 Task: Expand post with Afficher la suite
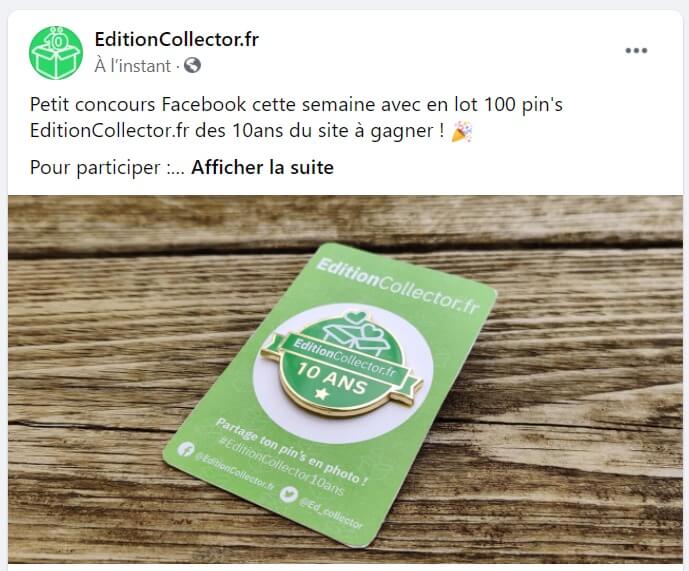pyautogui.click(x=262, y=167)
